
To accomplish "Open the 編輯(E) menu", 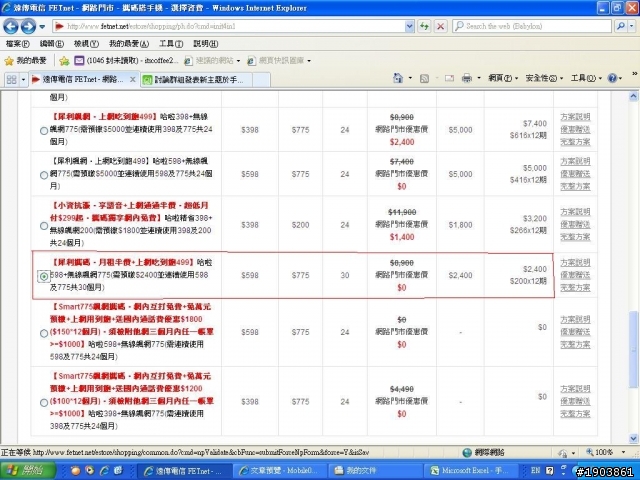I will coord(51,44).
